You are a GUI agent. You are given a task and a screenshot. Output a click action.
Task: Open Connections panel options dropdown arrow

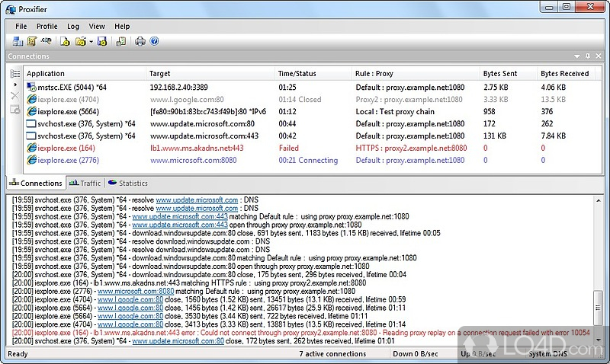click(x=576, y=56)
